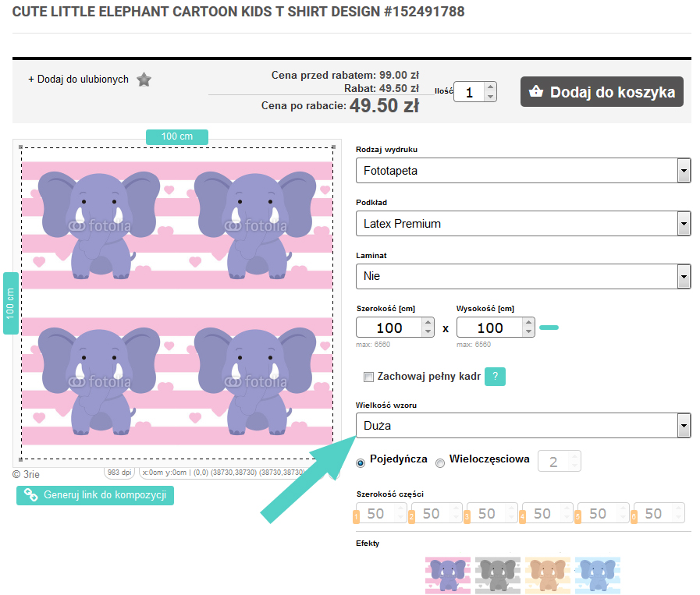The width and height of the screenshot is (700, 595).
Task: Add to favorites via 'Dodaj do ulubionych'
Action: [78, 80]
